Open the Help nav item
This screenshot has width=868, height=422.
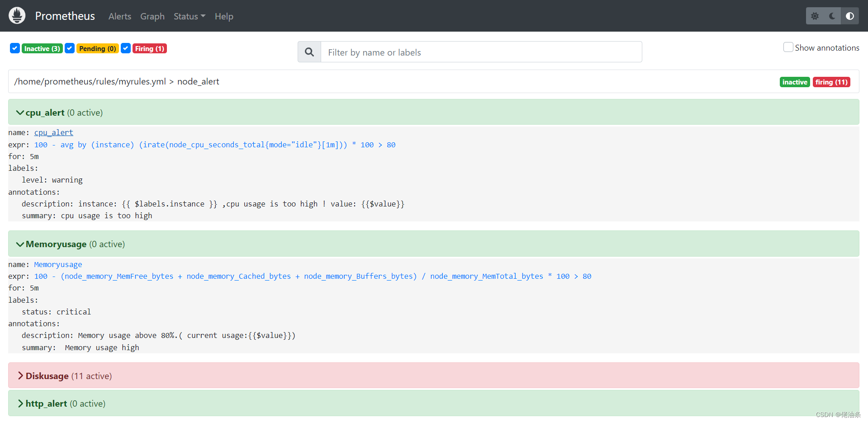[x=224, y=16]
